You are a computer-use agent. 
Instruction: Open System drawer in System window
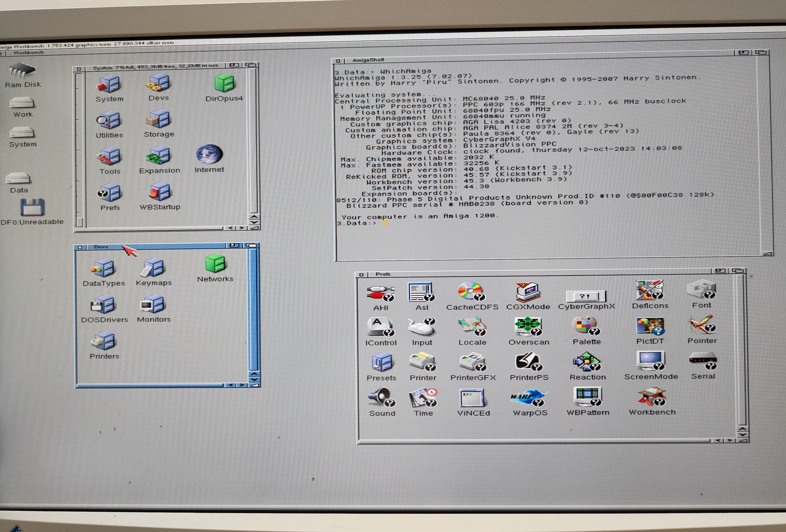coord(109,84)
